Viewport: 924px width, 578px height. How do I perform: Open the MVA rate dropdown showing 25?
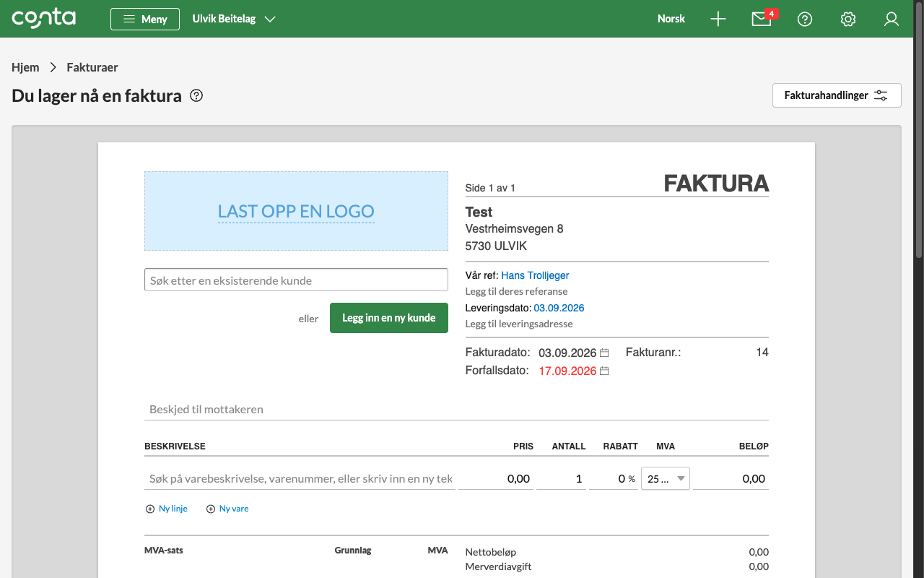click(666, 478)
